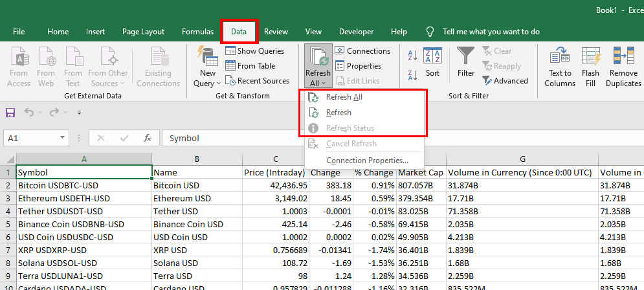Click the Refresh Status menu item
The width and height of the screenshot is (644, 290).
tap(364, 128)
